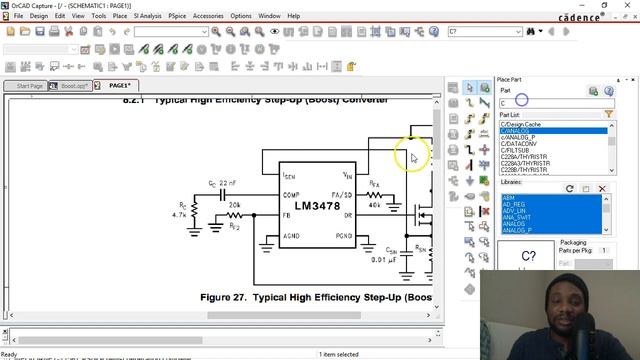This screenshot has width=640, height=360.
Task: Open the Accessories menu
Action: coord(208,16)
